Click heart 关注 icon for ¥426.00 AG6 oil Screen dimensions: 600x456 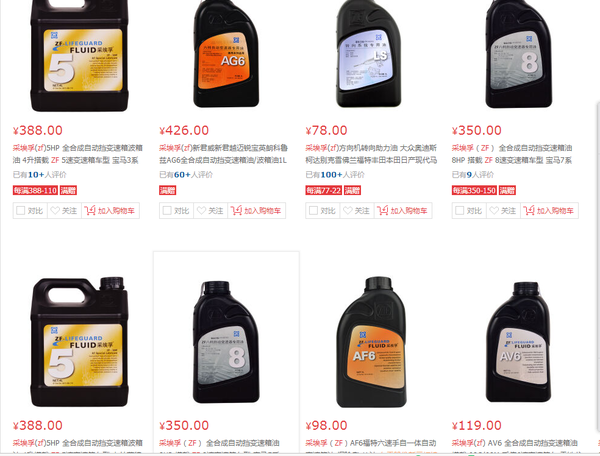(x=202, y=210)
